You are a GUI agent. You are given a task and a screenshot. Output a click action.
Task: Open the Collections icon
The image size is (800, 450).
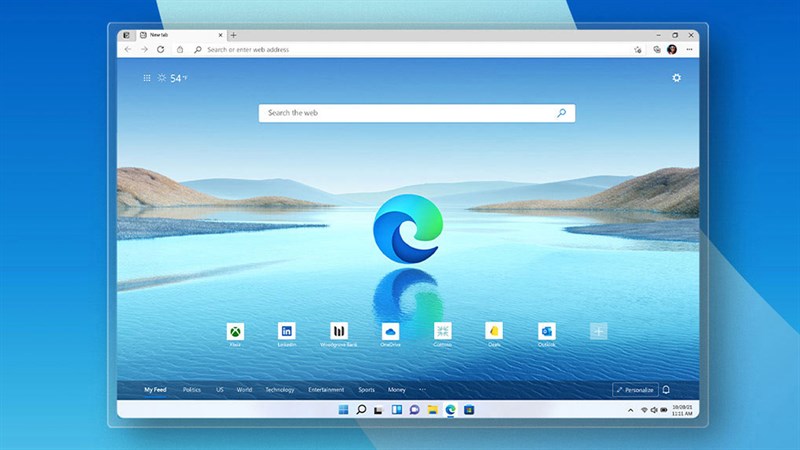(657, 49)
